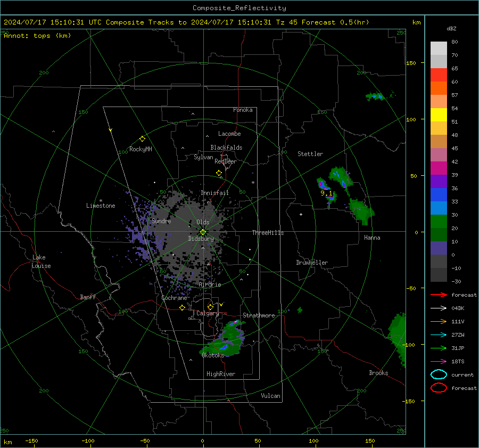Click the yellow diamond marker above Calgary

point(210,307)
